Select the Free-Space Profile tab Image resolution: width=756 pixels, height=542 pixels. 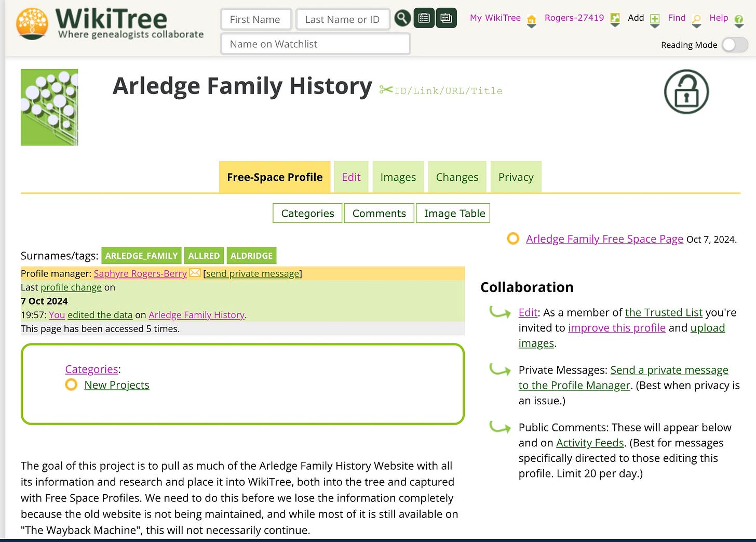pyautogui.click(x=275, y=177)
